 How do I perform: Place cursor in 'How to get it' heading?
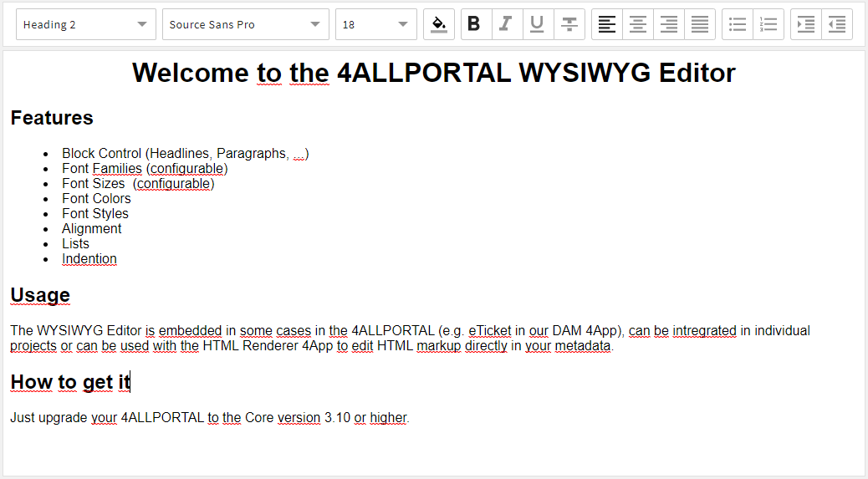(70, 382)
